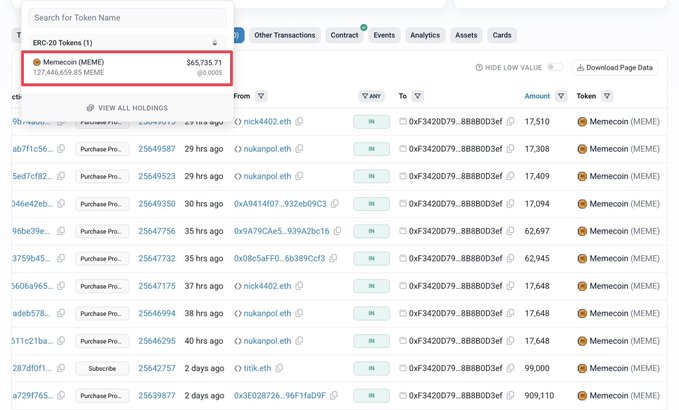Copy transaction hash 3759b45
679x410 pixels.
61,258
